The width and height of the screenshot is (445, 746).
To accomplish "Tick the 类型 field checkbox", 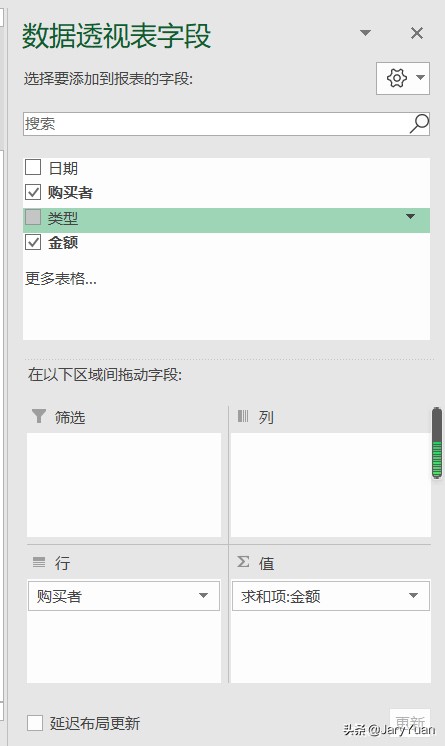I will (33, 217).
